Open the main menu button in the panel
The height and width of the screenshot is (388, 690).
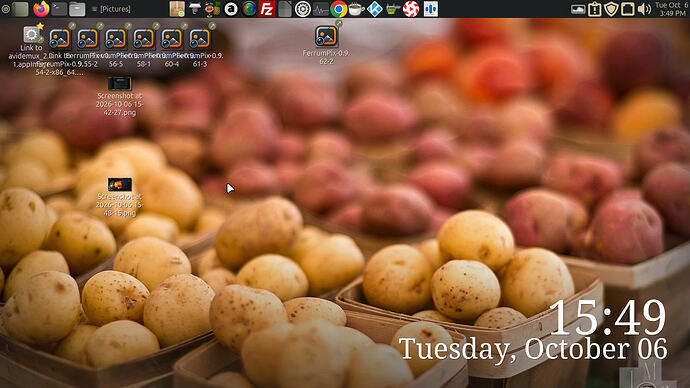tap(5, 9)
